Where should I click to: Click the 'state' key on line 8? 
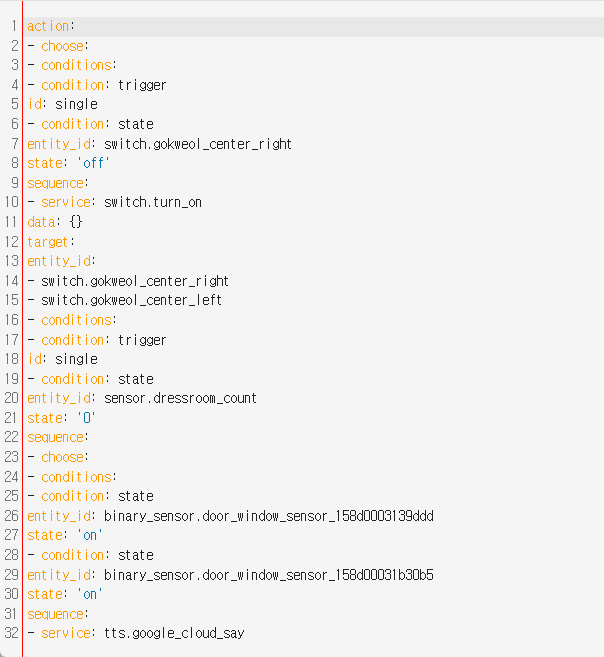45,163
